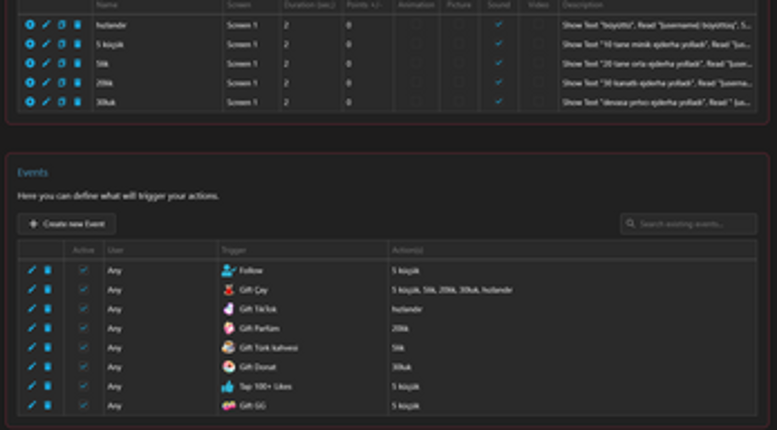Edit the Follow event
The height and width of the screenshot is (430, 777).
click(32, 270)
